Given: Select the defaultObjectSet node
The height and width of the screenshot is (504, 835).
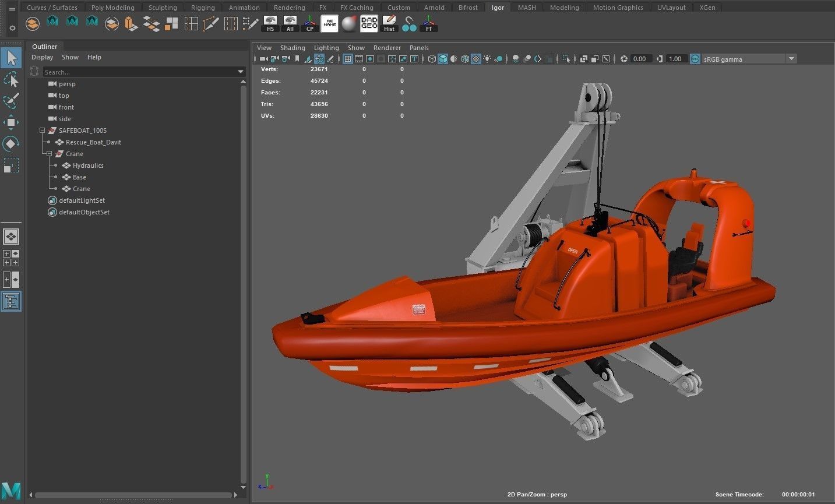Looking at the screenshot, I should [x=84, y=212].
